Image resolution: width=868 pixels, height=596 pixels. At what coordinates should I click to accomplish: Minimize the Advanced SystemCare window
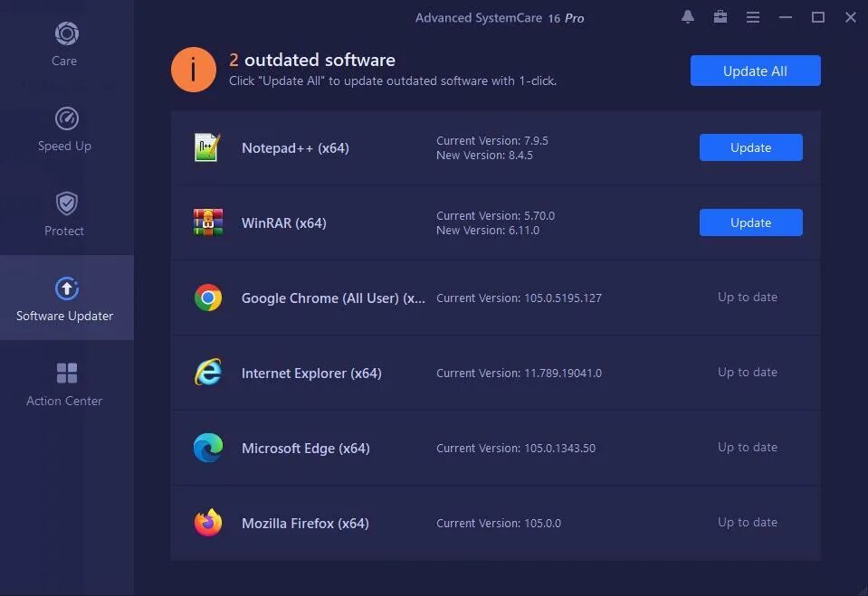pos(786,17)
